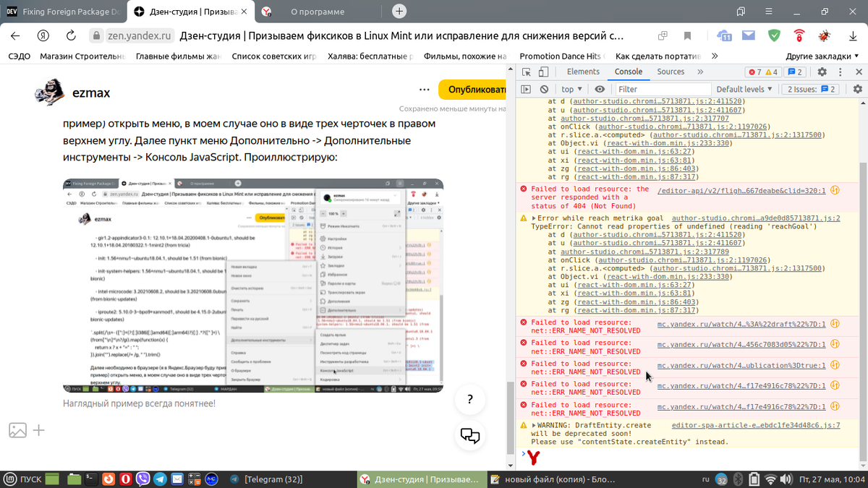Add a new browser tab with plus
868x488 pixels.
coord(399,12)
